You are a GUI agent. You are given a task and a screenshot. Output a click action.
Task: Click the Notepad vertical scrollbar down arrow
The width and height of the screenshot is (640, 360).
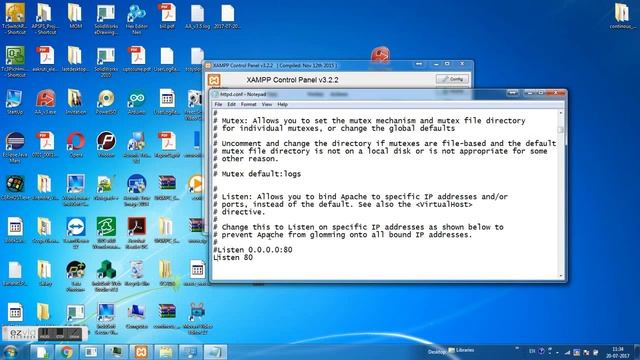(x=561, y=276)
